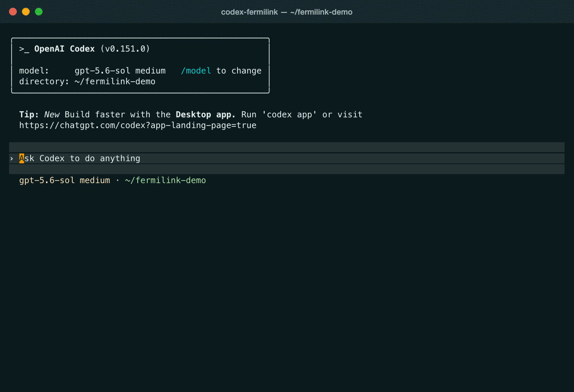The height and width of the screenshot is (392, 574).
Task: Click status line "gpt-5.6-sol medium" text
Action: click(65, 181)
